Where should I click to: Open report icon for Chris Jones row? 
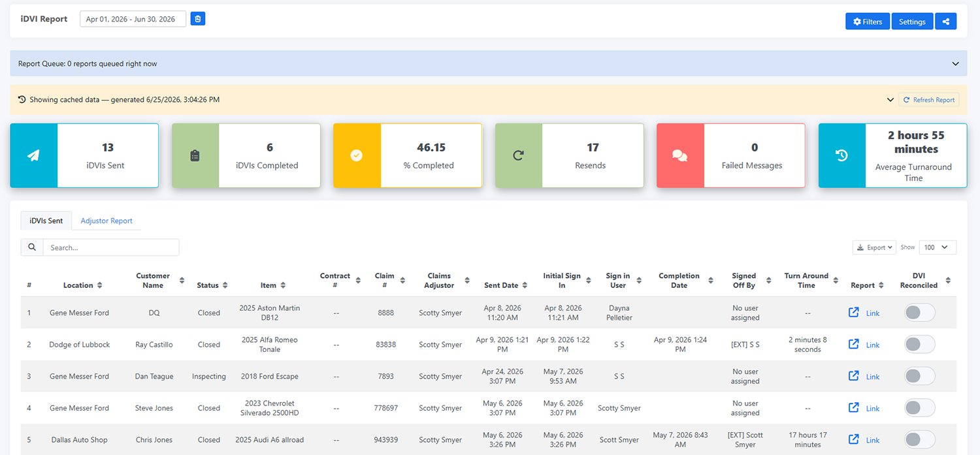(x=853, y=439)
